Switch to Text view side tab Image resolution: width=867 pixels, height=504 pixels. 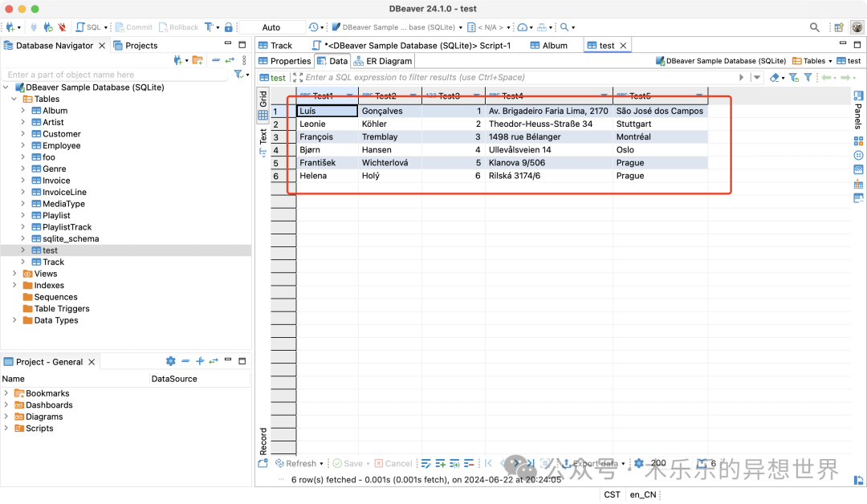263,143
